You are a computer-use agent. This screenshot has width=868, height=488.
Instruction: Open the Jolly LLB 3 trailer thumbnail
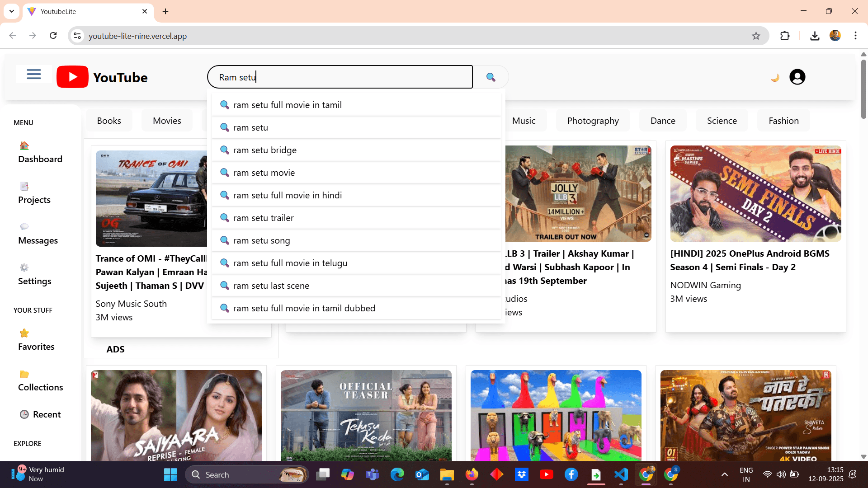pyautogui.click(x=579, y=193)
